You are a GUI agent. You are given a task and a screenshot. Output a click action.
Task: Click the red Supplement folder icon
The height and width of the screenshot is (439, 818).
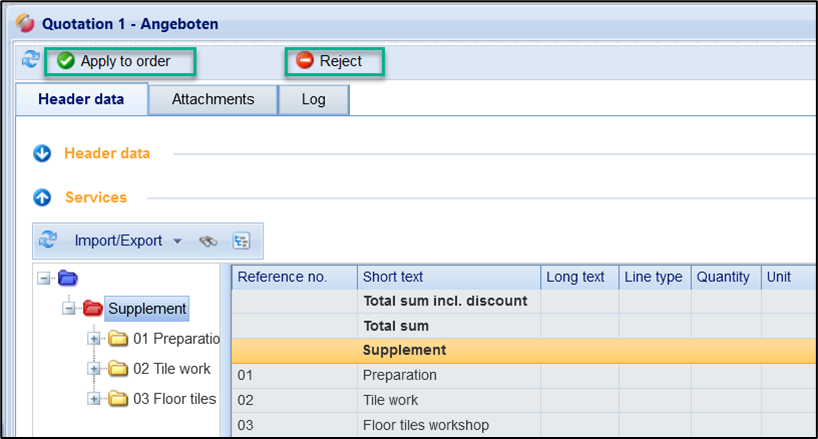coord(93,308)
